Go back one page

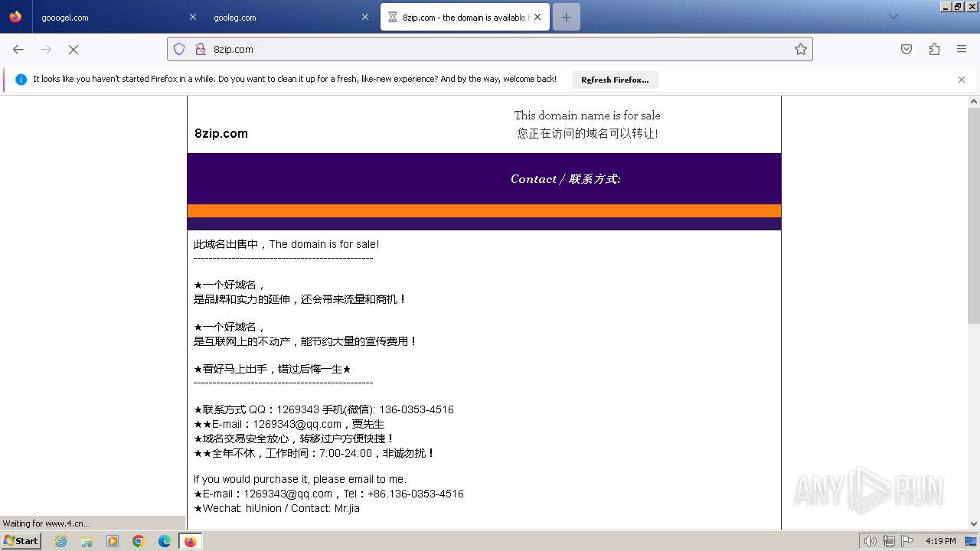coord(18,49)
